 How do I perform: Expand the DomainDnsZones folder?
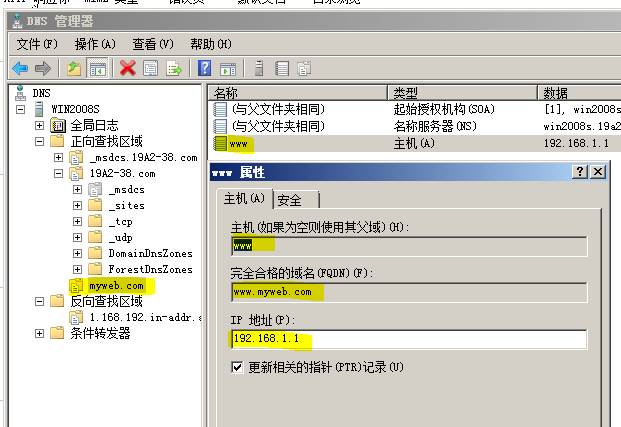pos(78,254)
